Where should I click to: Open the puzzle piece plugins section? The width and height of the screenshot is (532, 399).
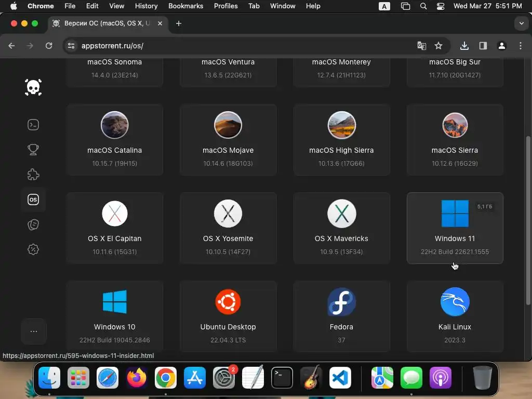click(x=33, y=175)
